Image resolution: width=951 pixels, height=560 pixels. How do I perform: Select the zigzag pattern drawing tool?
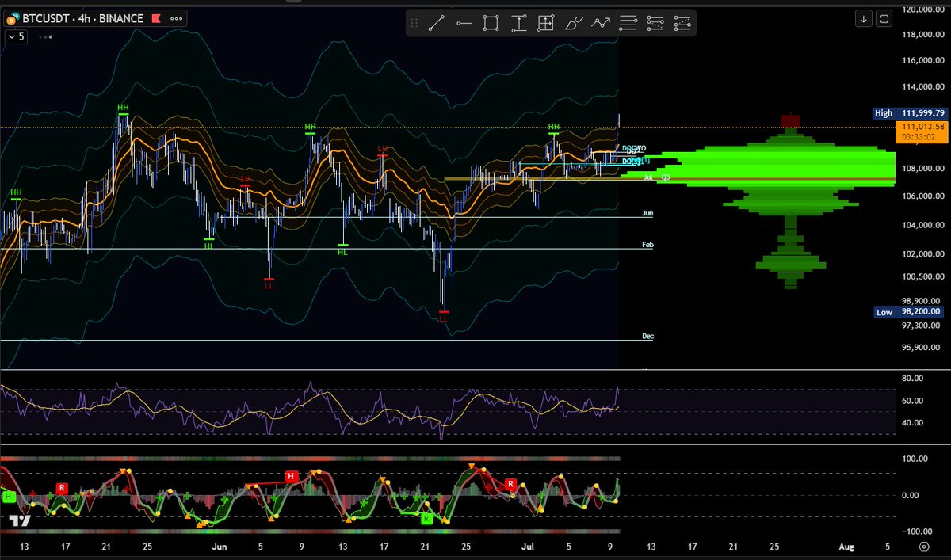[x=655, y=22]
